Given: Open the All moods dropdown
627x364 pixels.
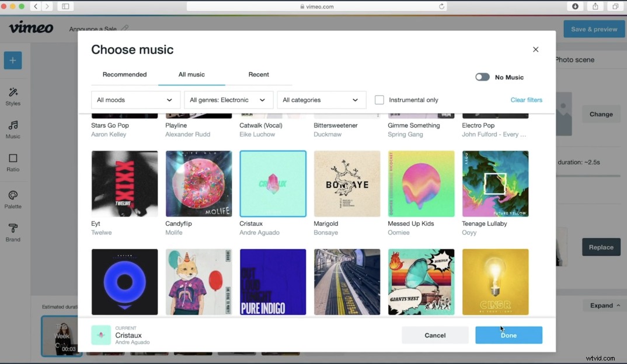Looking at the screenshot, I should (135, 100).
